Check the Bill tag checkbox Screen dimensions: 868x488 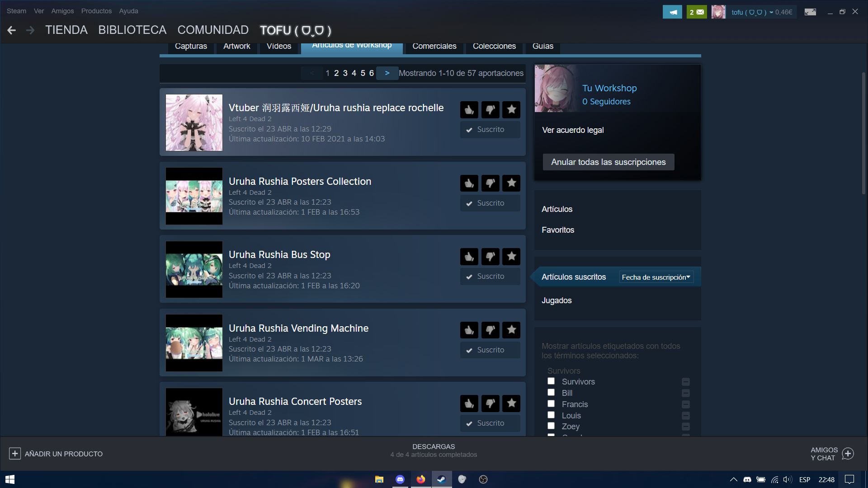coord(551,392)
